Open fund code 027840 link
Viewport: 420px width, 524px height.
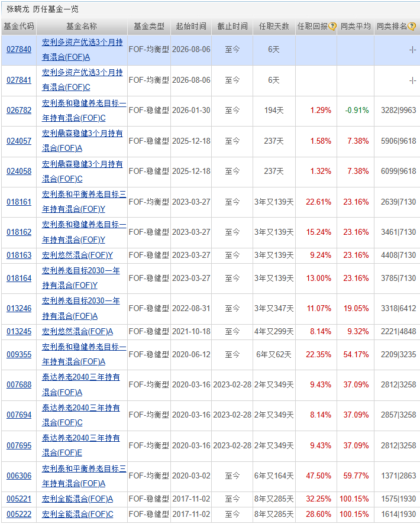pos(19,50)
